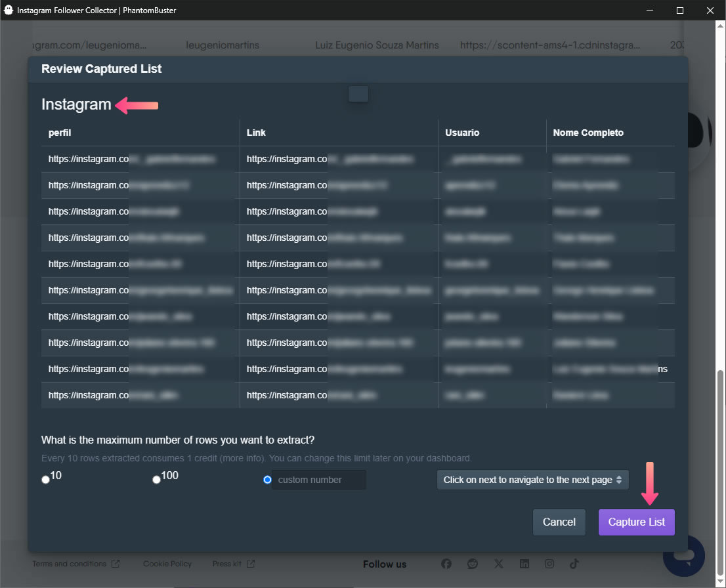Maximize the PhantomBuster window

pyautogui.click(x=679, y=10)
